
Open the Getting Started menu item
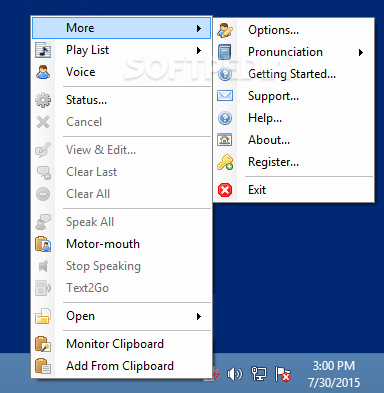[x=293, y=74]
